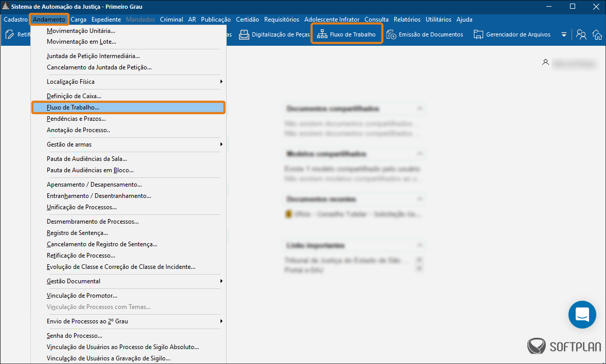Open the Consulta menu
The width and height of the screenshot is (606, 364).
pyautogui.click(x=376, y=20)
